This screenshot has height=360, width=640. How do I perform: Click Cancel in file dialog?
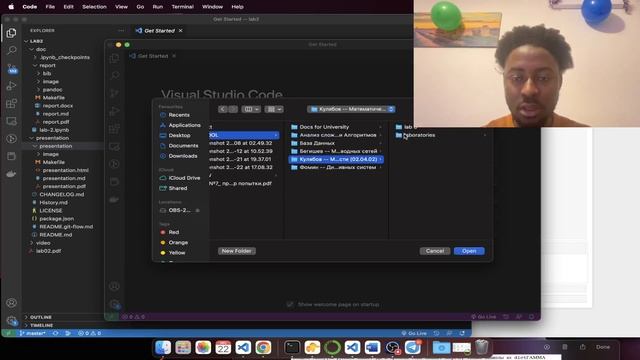435,251
